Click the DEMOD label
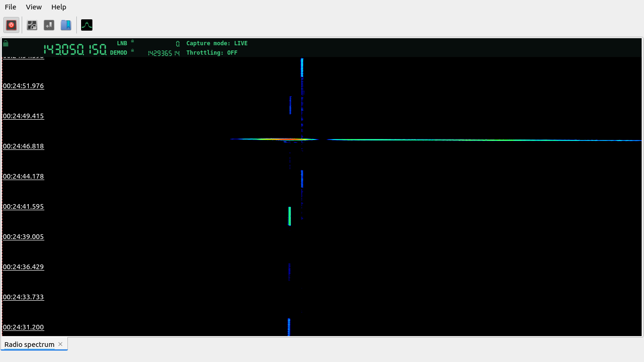644x362 pixels. [119, 53]
